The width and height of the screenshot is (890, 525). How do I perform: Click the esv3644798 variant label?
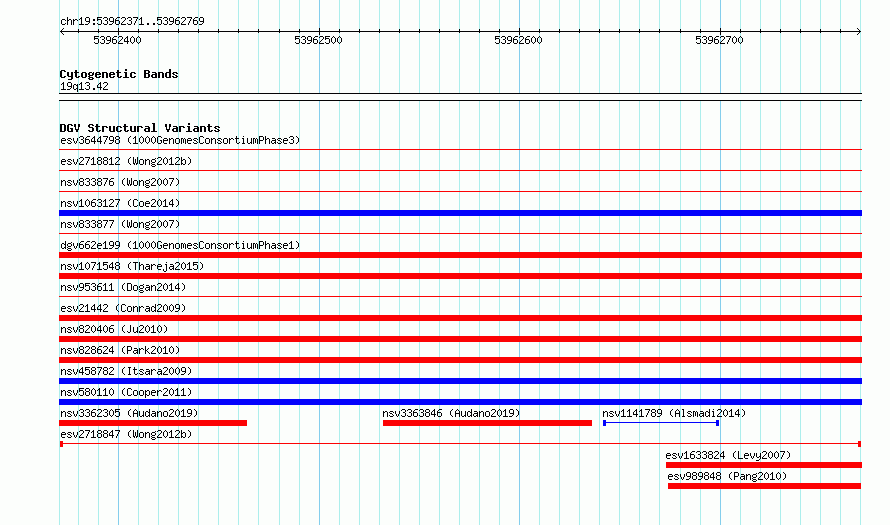pos(180,140)
